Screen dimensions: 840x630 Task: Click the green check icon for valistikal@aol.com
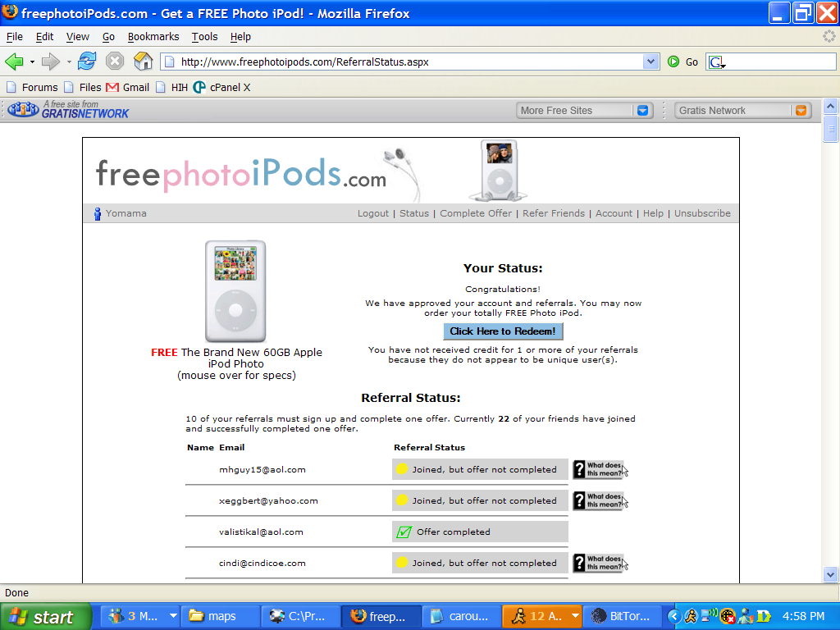click(404, 532)
